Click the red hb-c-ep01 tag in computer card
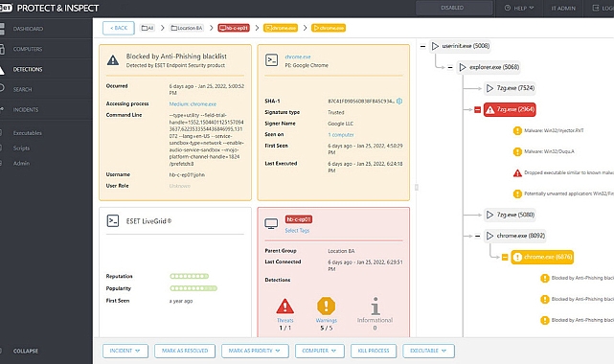This screenshot has width=614, height=364. [x=299, y=219]
